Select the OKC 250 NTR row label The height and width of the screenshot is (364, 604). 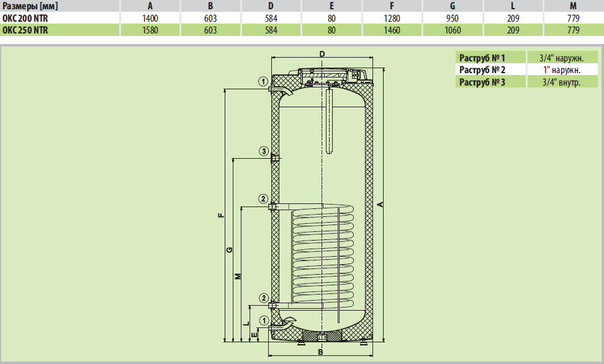tap(25, 29)
